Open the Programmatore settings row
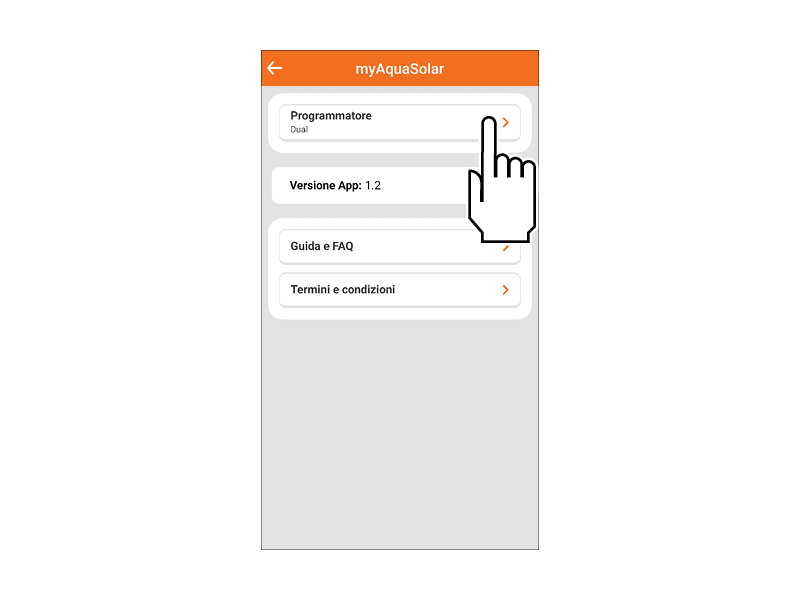Image resolution: width=800 pixels, height=600 pixels. tap(399, 122)
